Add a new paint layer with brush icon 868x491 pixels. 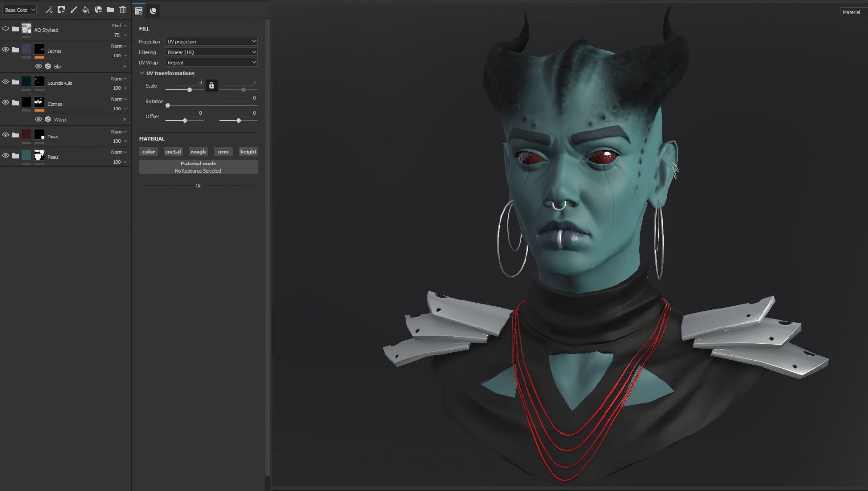pos(74,10)
